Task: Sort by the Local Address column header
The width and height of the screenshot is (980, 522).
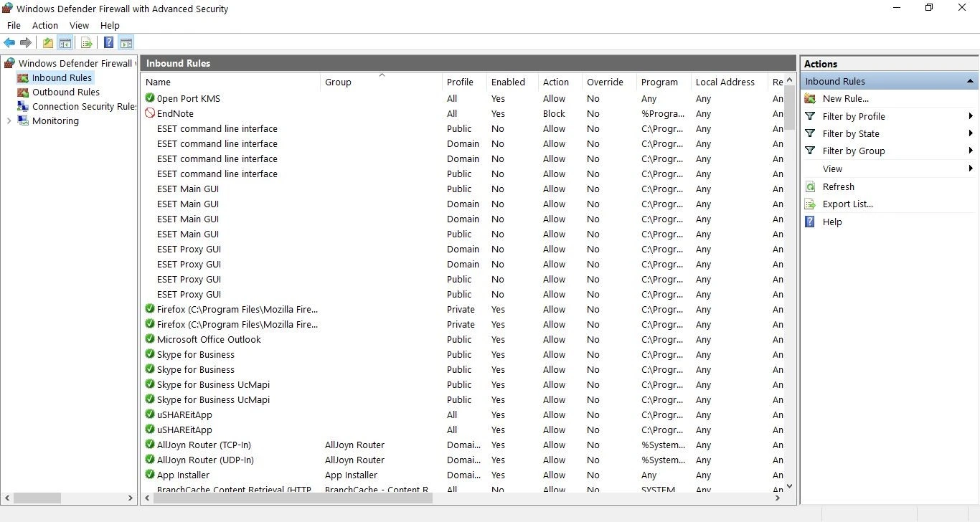Action: [x=729, y=82]
